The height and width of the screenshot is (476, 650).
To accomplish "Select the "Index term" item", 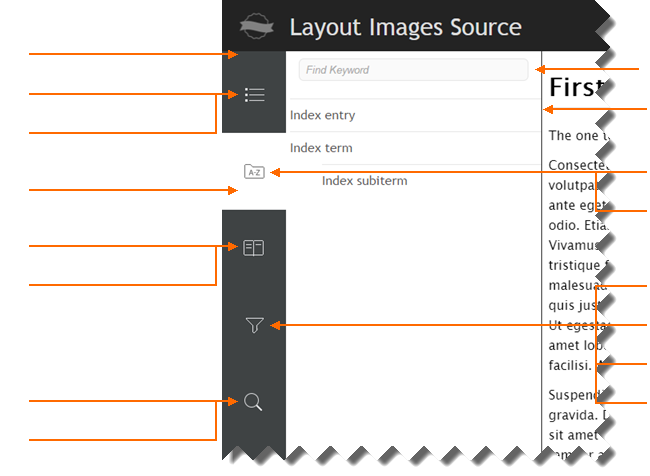I will click(321, 148).
